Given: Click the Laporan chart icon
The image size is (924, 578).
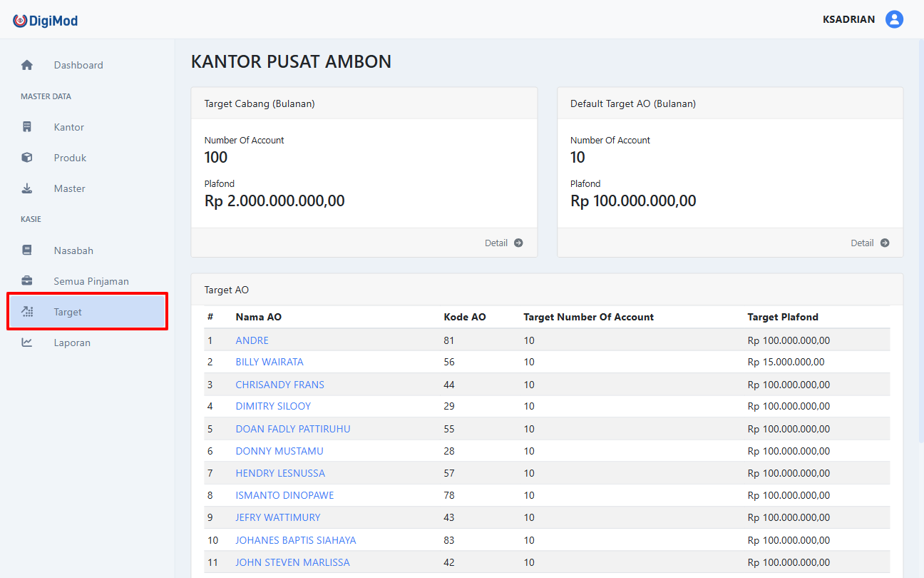Looking at the screenshot, I should (26, 342).
